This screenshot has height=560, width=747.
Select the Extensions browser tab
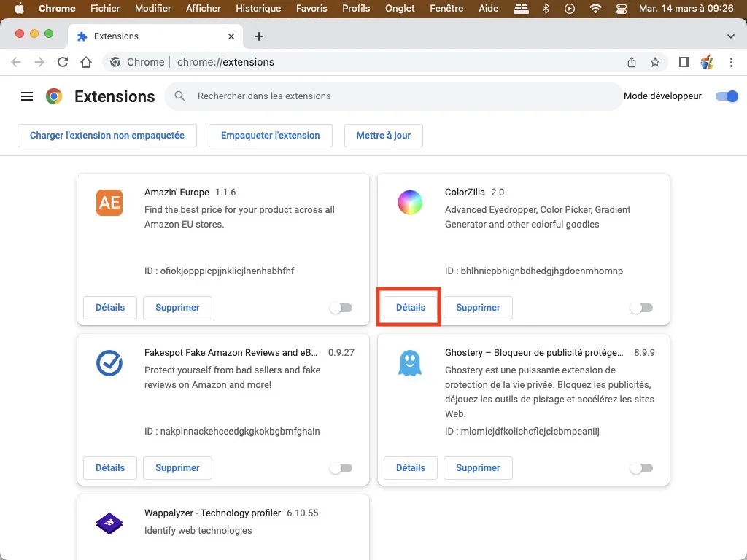[x=155, y=36]
